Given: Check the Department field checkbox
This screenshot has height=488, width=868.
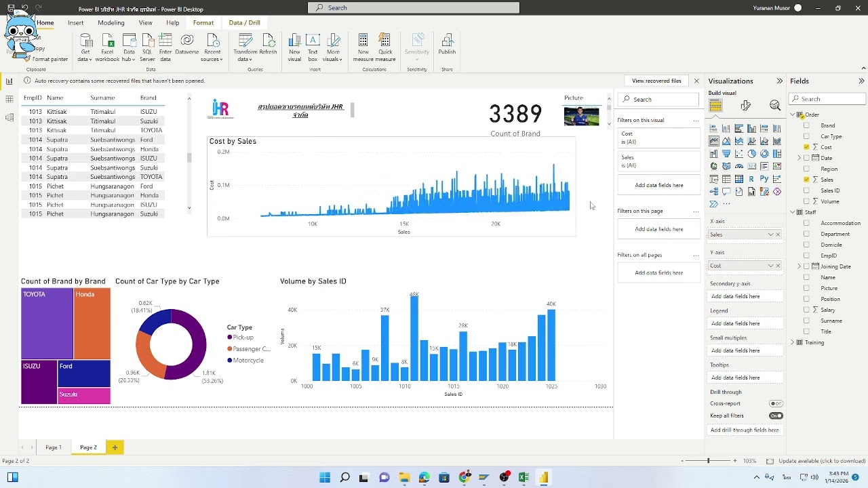Looking at the screenshot, I should click(806, 234).
